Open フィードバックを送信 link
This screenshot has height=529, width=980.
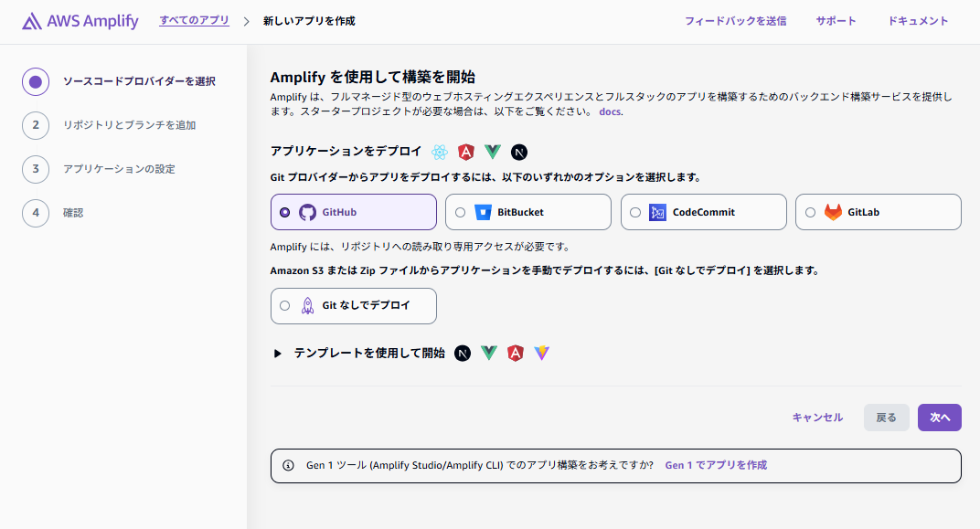pyautogui.click(x=736, y=21)
